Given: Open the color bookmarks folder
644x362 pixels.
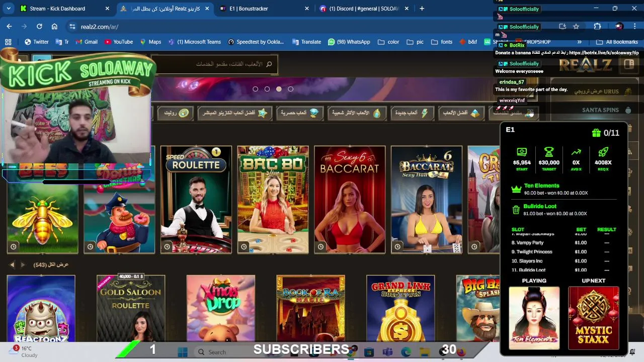Looking at the screenshot, I should pyautogui.click(x=388, y=42).
